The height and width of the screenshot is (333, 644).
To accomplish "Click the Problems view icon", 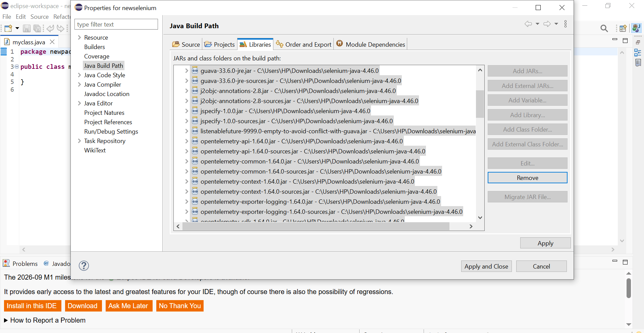I will coord(6,263).
